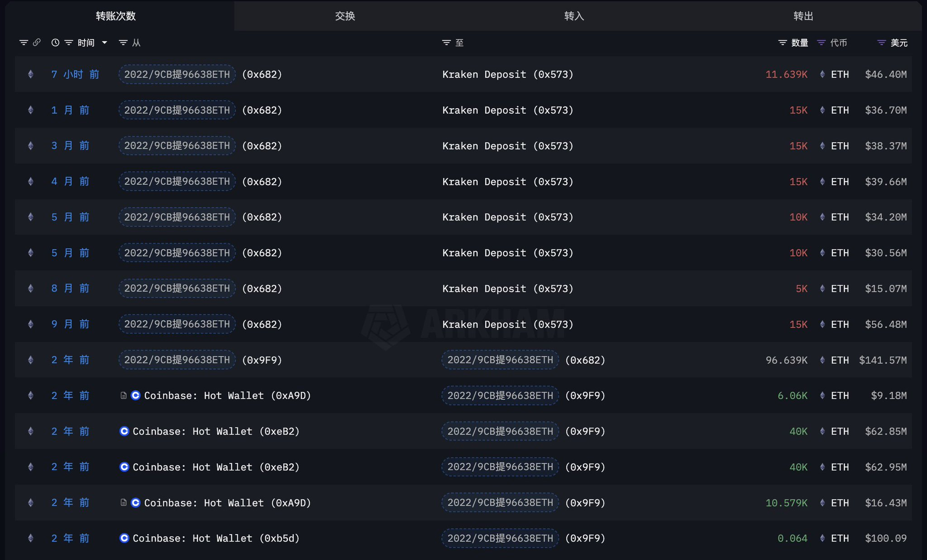Click the clock icon beside 时间

[55, 43]
